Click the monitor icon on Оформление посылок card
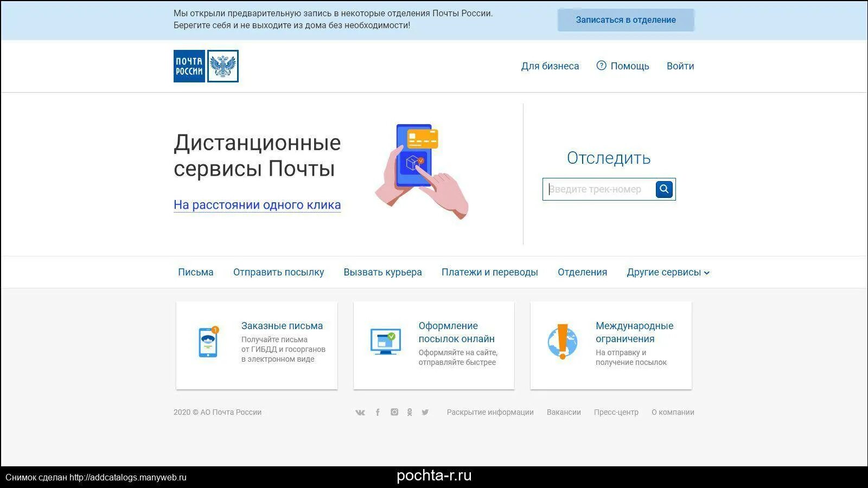 (x=386, y=342)
